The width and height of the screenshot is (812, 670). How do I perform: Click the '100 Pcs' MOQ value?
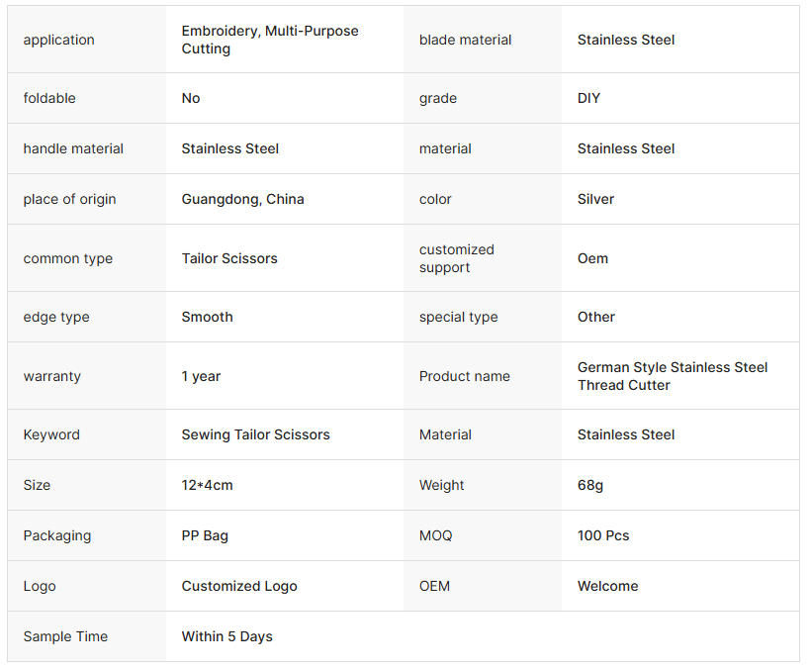pos(603,536)
